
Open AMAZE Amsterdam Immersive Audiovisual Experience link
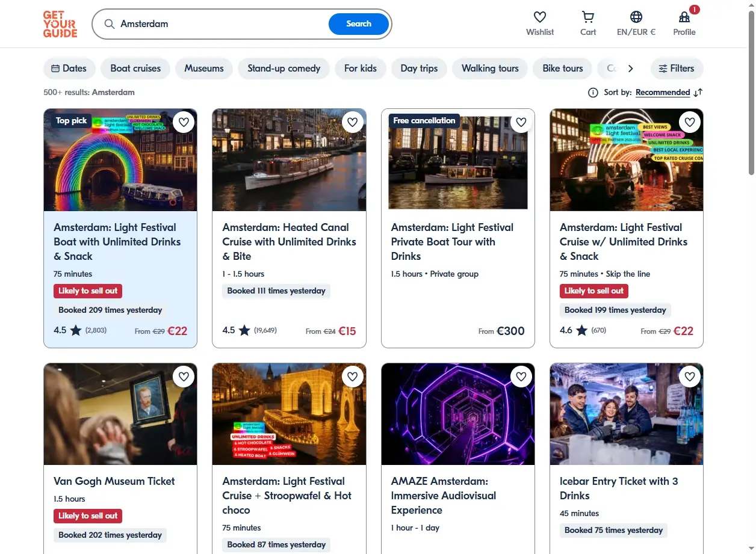444,496
